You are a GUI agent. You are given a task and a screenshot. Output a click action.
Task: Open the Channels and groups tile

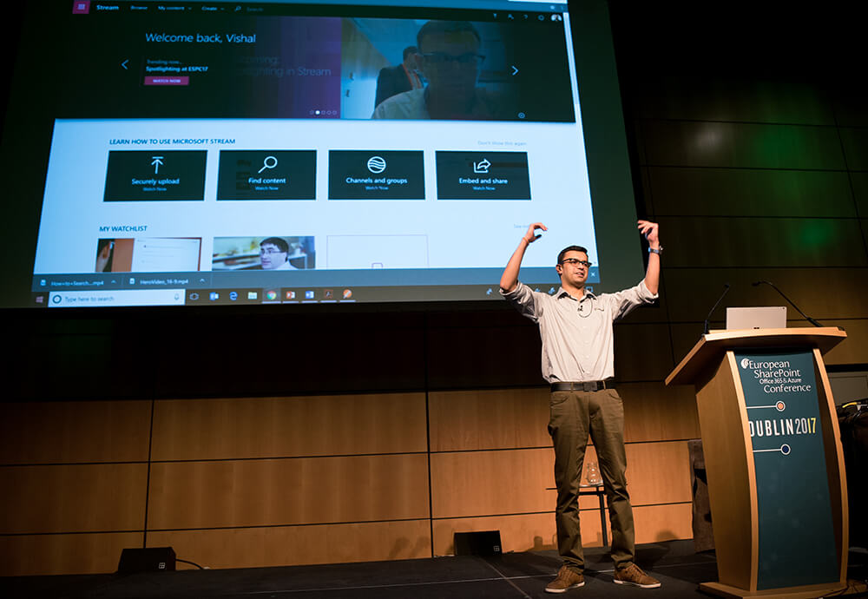pyautogui.click(x=376, y=174)
